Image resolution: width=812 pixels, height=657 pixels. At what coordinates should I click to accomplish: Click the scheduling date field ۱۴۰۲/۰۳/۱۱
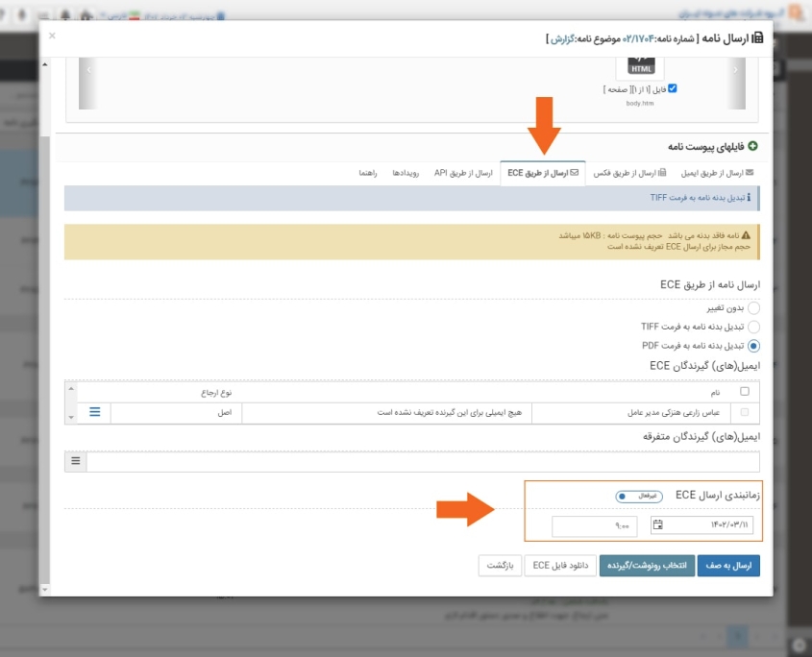tap(702, 525)
